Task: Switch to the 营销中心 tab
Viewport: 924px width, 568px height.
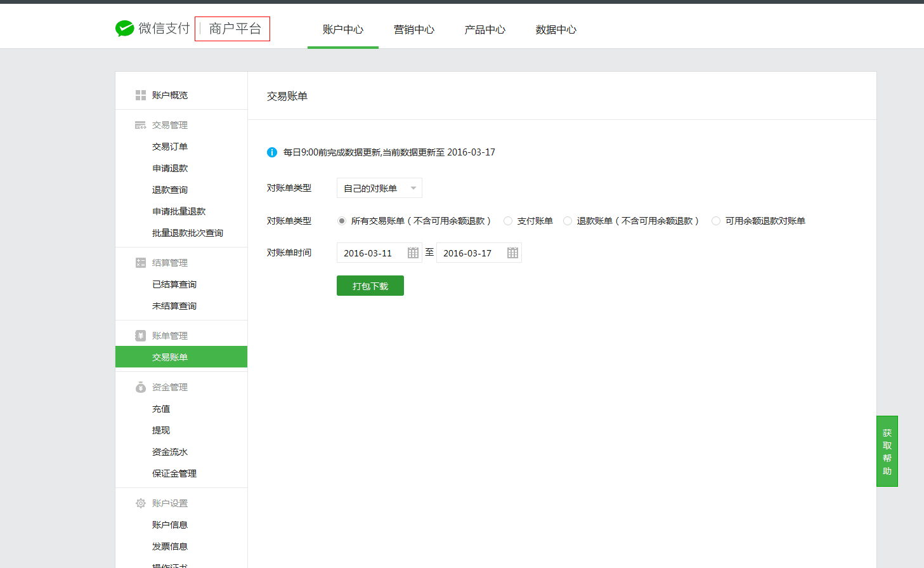Action: 413,30
